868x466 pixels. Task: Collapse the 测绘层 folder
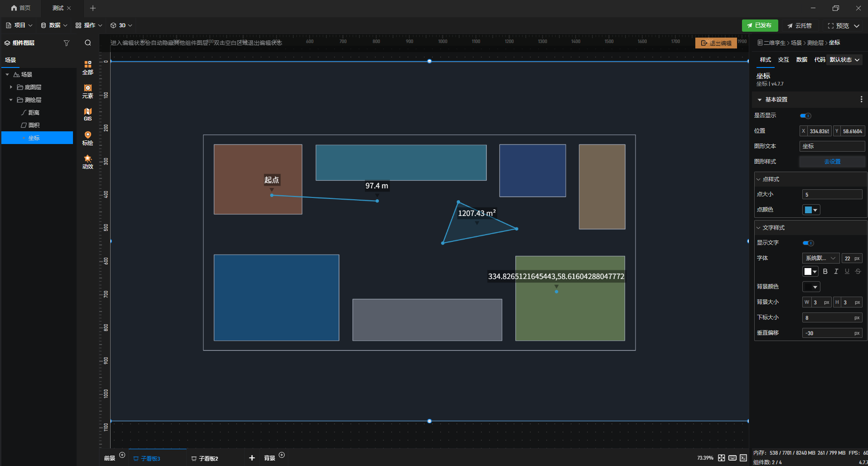[11, 100]
